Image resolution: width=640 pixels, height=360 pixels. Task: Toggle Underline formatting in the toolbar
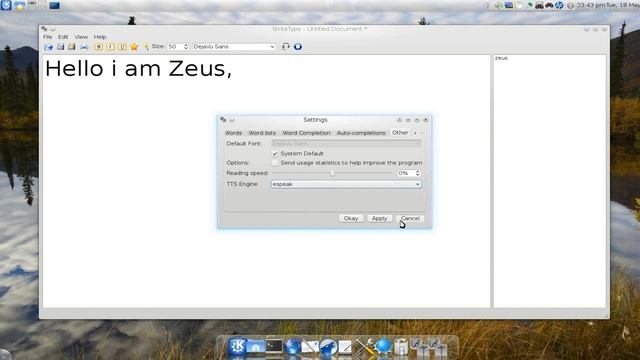coord(122,47)
